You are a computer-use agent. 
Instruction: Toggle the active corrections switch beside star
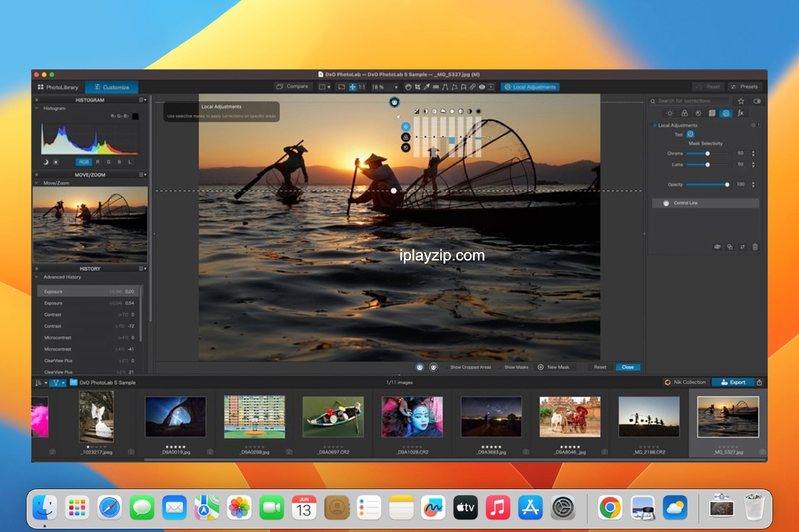tap(757, 101)
